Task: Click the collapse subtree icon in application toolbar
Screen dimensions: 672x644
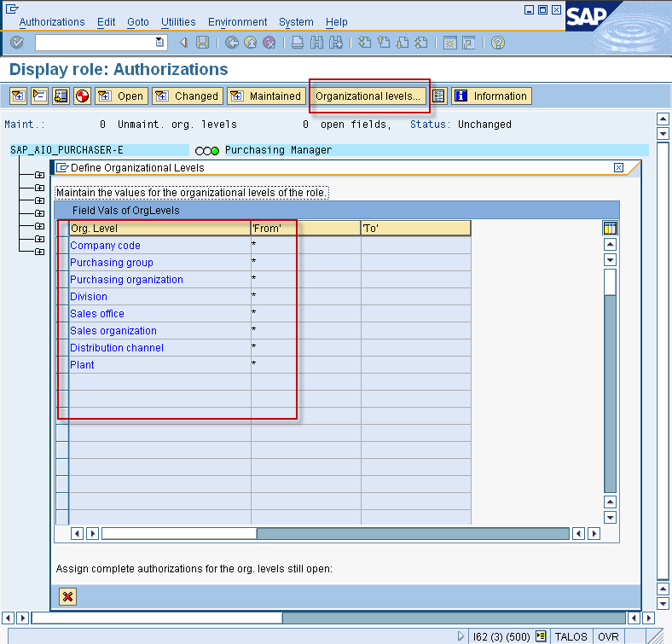Action: tap(39, 96)
